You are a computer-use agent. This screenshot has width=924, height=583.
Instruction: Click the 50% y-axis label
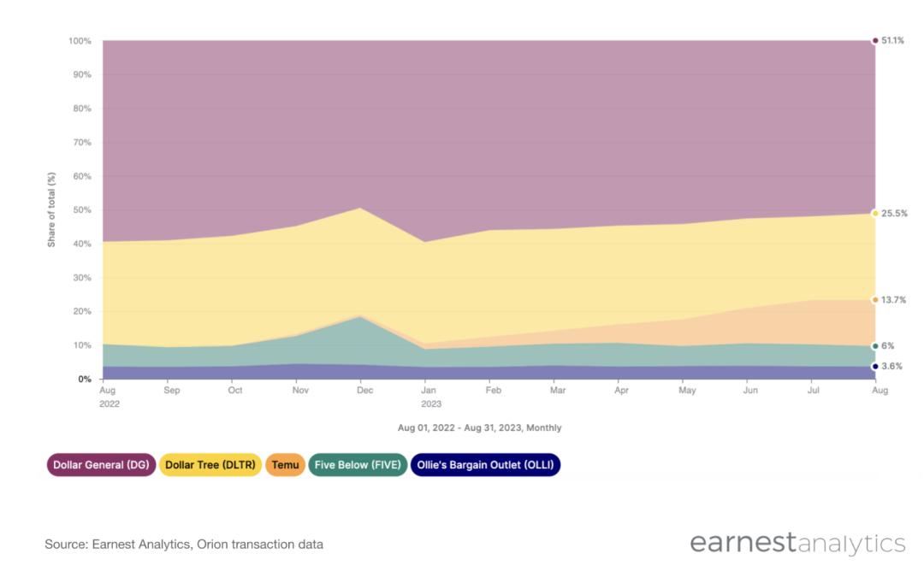[82, 209]
